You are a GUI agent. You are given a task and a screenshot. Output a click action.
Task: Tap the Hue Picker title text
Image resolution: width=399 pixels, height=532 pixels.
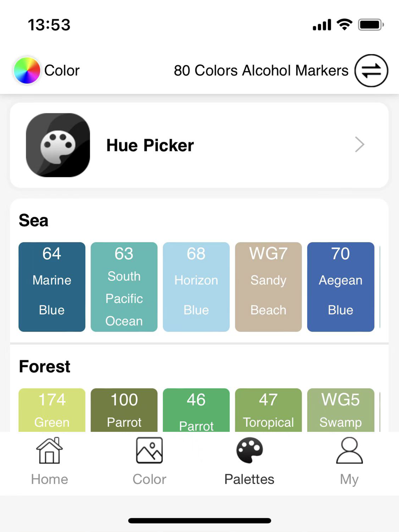(150, 146)
